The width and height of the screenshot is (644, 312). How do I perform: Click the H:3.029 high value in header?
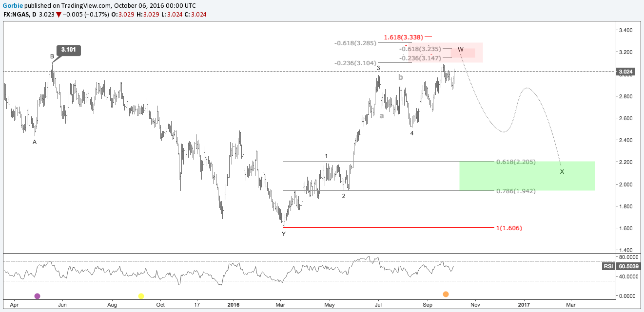point(147,15)
